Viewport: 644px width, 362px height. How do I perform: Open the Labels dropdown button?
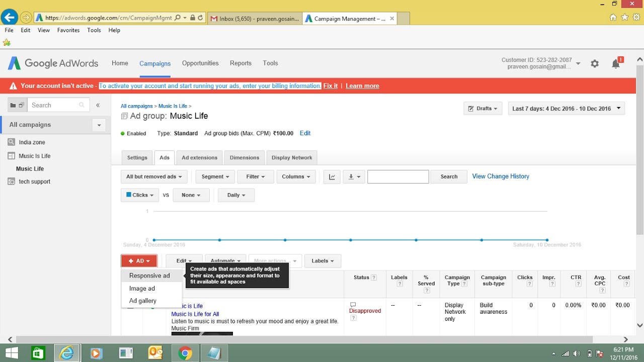pos(323,261)
